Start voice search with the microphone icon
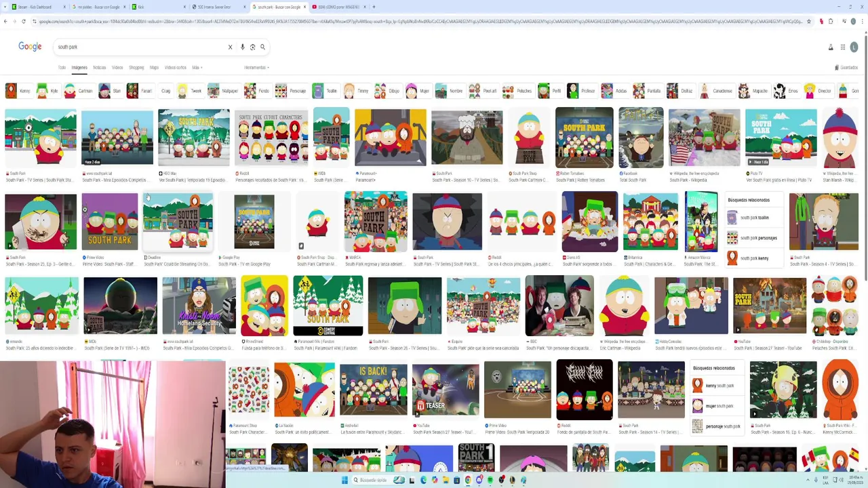868x488 pixels. click(242, 47)
